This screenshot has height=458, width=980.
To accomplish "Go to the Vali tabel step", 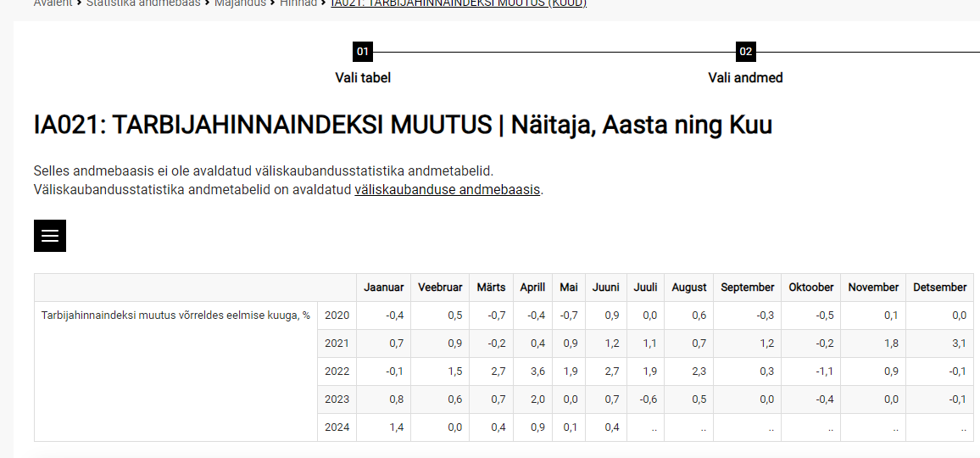I will pos(363,78).
